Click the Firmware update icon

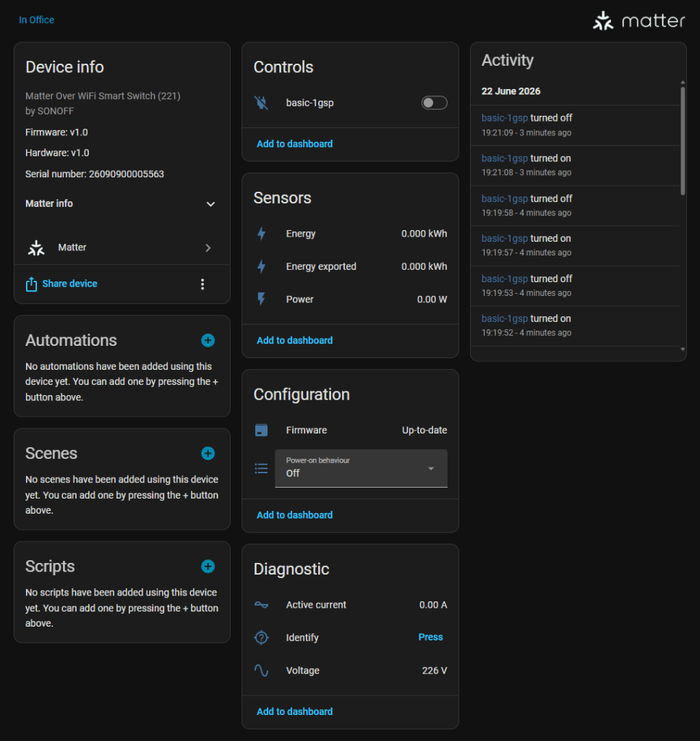coord(261,430)
